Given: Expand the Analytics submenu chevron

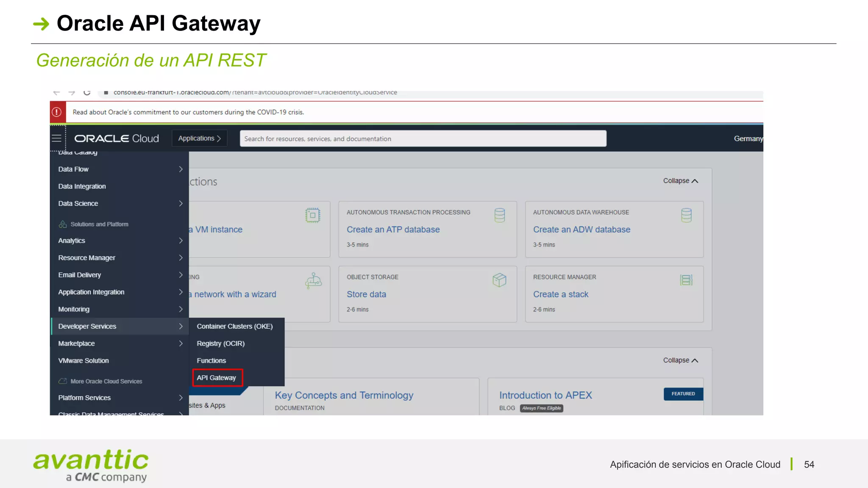Looking at the screenshot, I should pyautogui.click(x=181, y=241).
